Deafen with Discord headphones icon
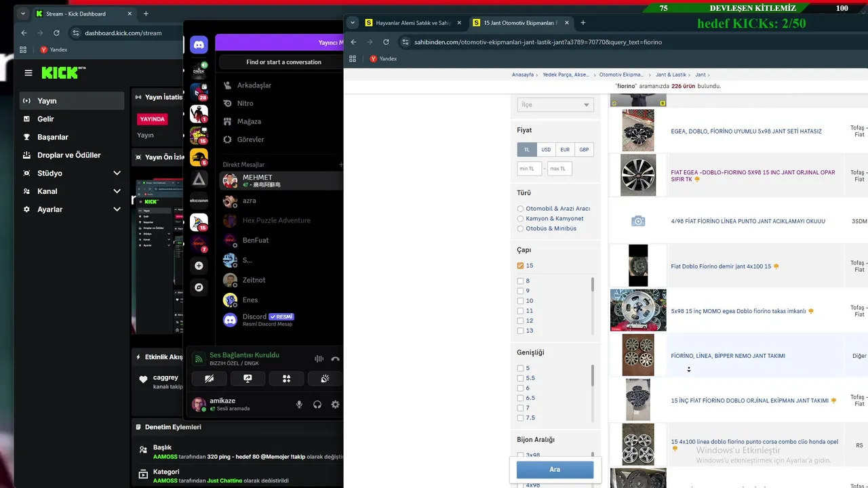868x488 pixels. click(317, 405)
